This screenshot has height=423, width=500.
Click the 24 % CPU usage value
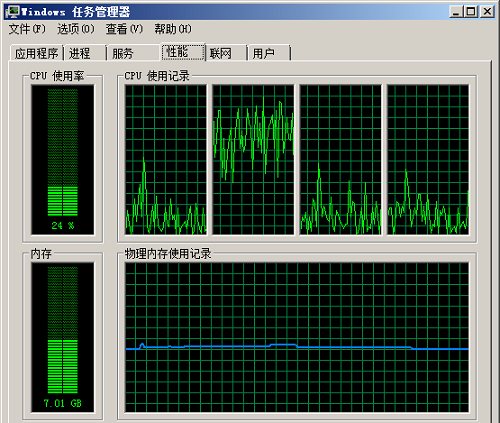click(63, 226)
